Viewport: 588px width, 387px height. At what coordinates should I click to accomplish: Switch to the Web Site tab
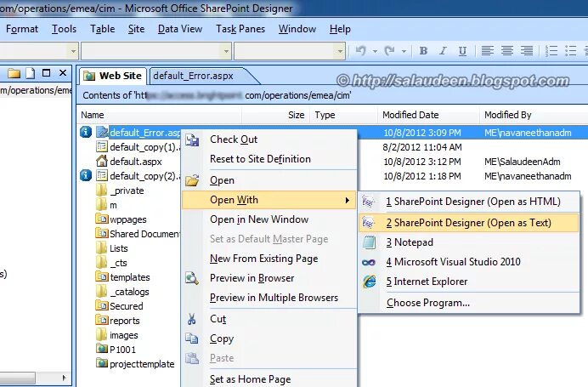(x=113, y=76)
